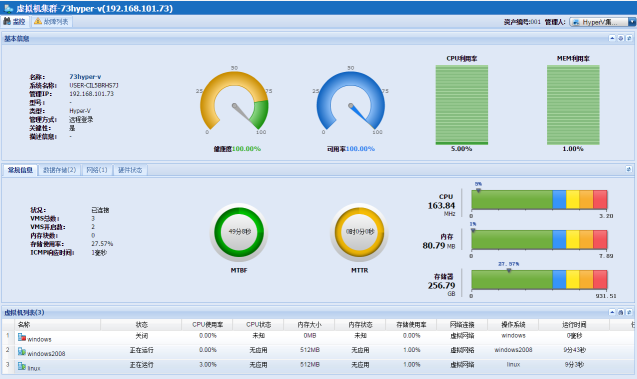Image resolution: width=637 pixels, height=379 pixels.
Task: Sort by the 运行时间 column header
Action: tap(574, 325)
